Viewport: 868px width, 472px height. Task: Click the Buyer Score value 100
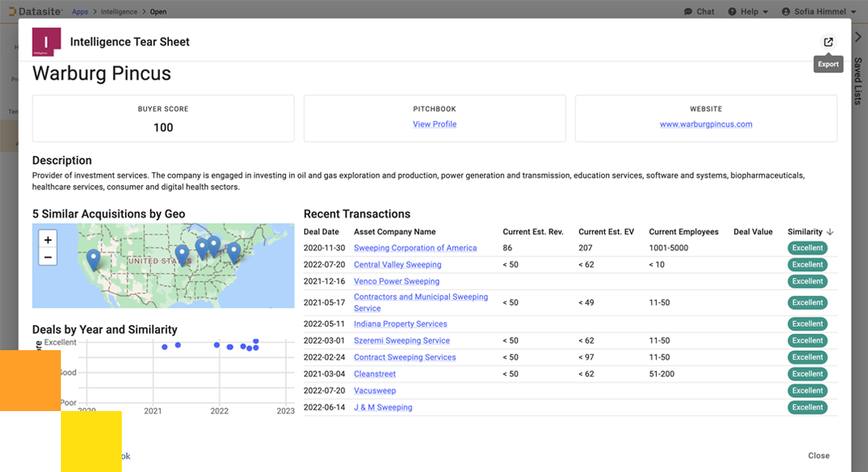tap(163, 128)
